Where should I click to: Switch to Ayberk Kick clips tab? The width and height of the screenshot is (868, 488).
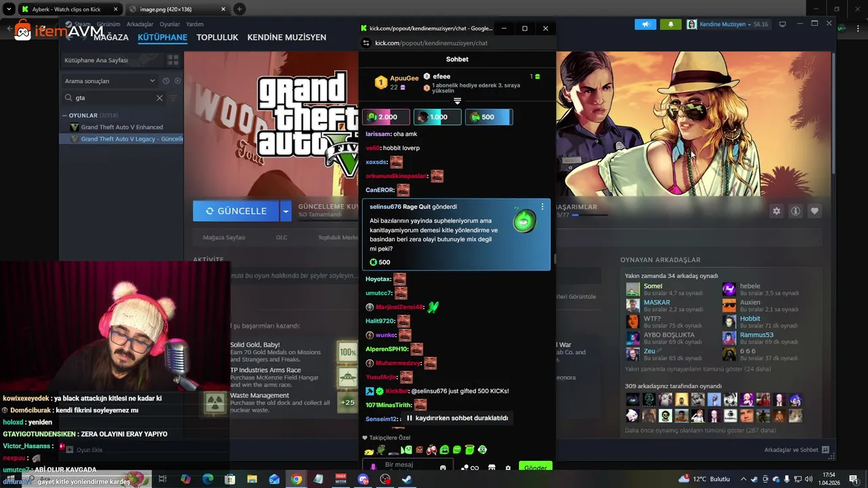[x=69, y=9]
